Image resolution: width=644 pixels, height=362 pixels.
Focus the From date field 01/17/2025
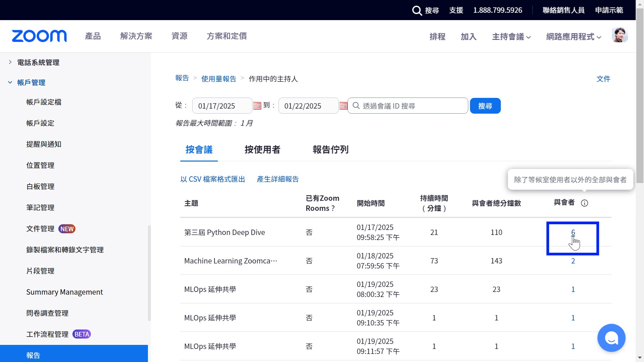(222, 106)
